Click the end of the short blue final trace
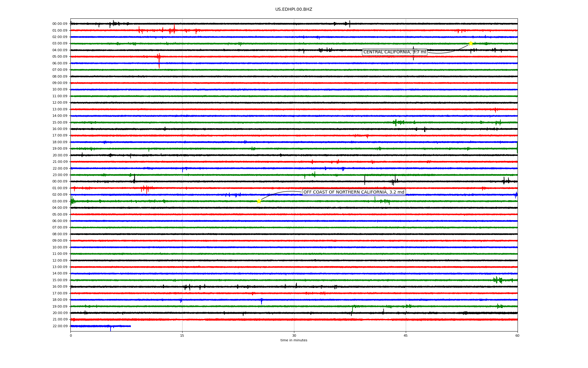Viewport: 588px width, 368px height. [x=130, y=326]
